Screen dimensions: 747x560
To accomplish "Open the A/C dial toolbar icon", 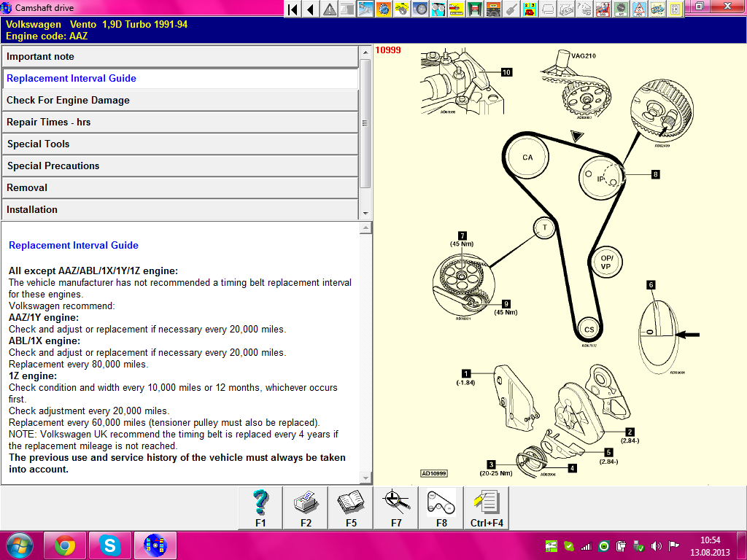I will 620,9.
